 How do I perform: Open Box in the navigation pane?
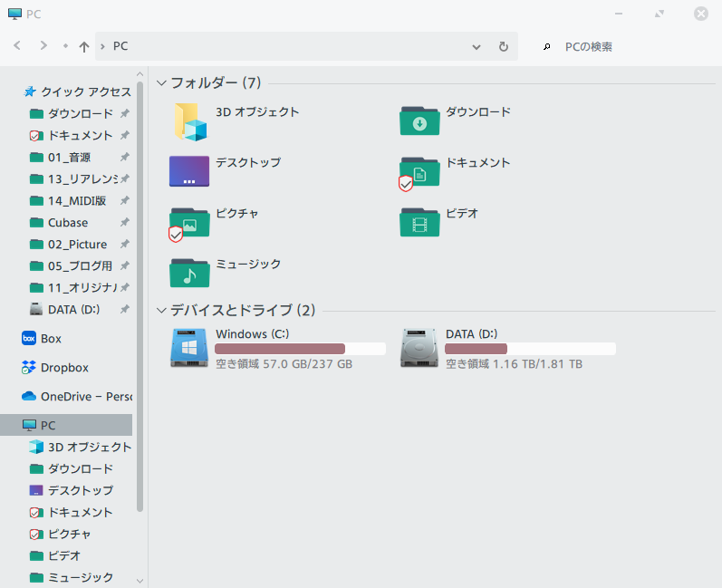coord(51,339)
